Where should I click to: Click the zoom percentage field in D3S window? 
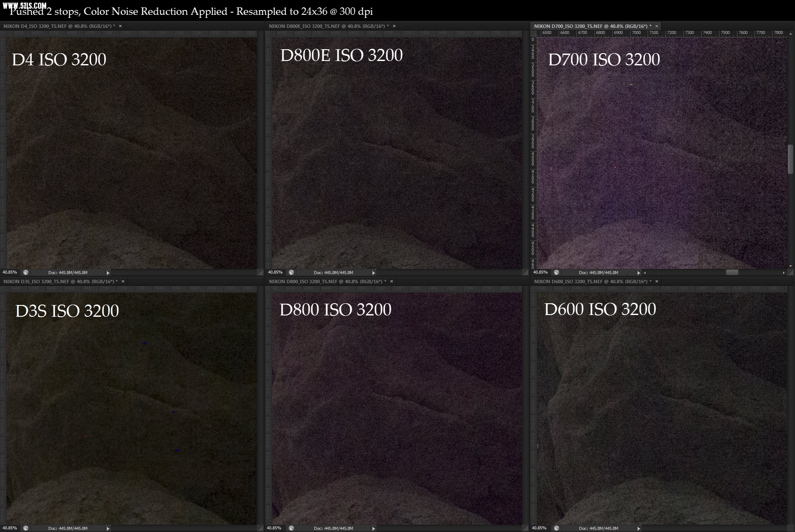tap(10, 528)
